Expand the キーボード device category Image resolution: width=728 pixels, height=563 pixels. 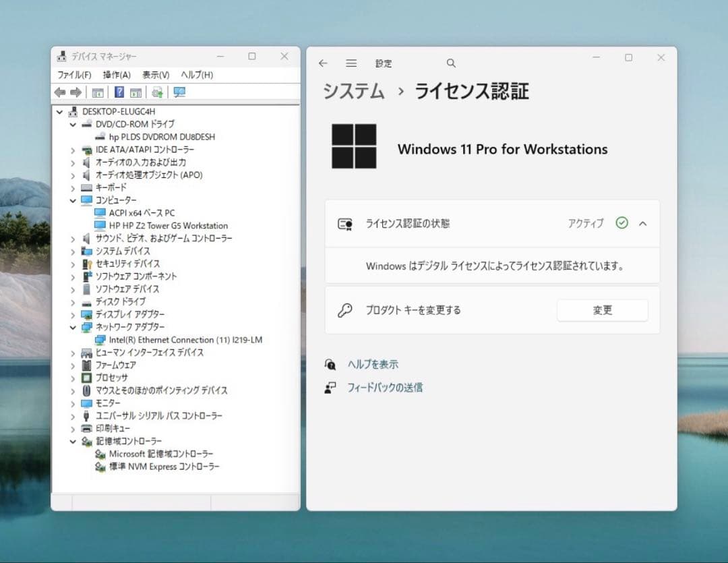coord(73,187)
